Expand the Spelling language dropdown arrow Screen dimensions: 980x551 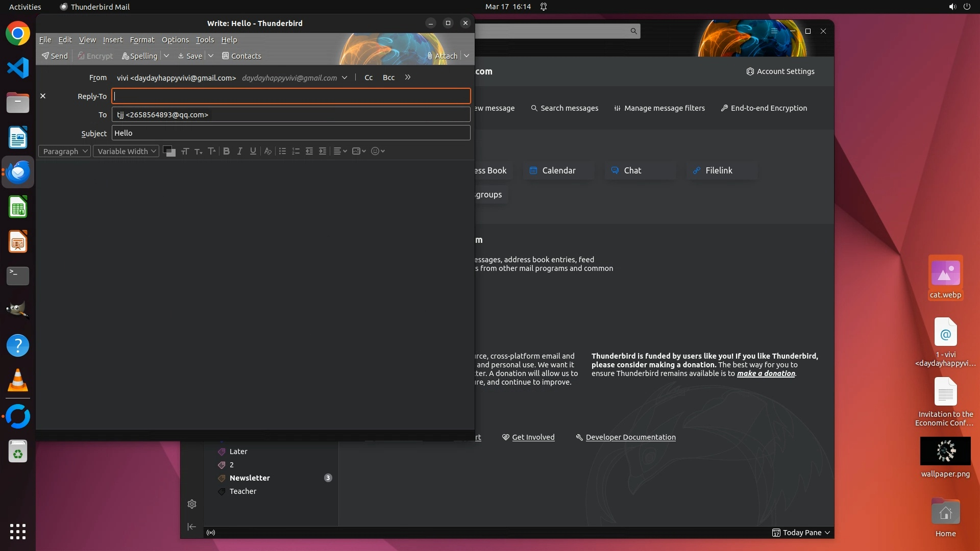point(166,56)
